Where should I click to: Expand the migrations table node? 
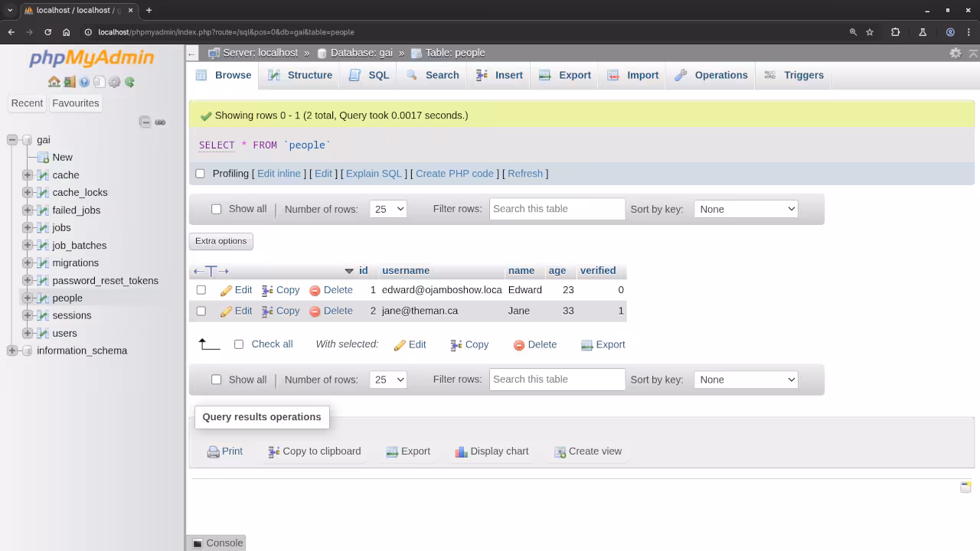pos(28,262)
